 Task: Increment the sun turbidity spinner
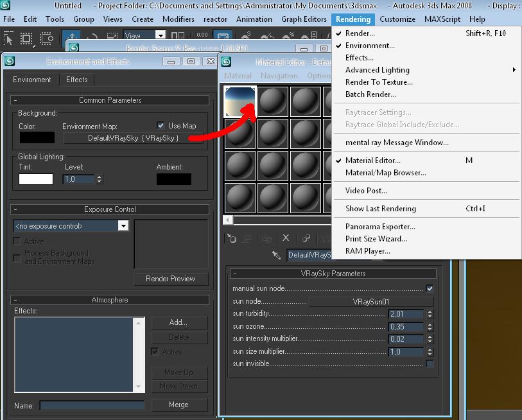click(x=430, y=311)
